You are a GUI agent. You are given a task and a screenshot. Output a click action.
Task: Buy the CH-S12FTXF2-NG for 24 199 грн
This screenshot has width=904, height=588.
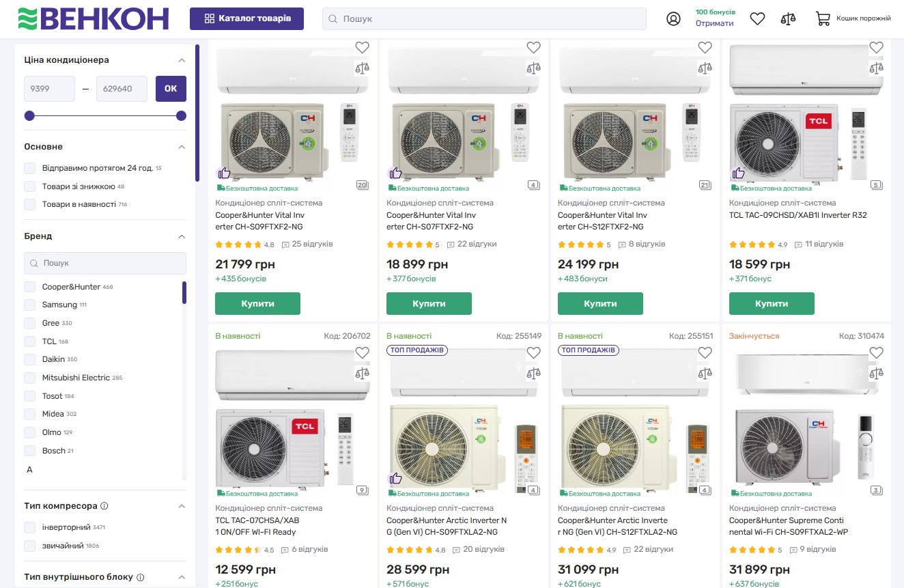[x=601, y=304]
